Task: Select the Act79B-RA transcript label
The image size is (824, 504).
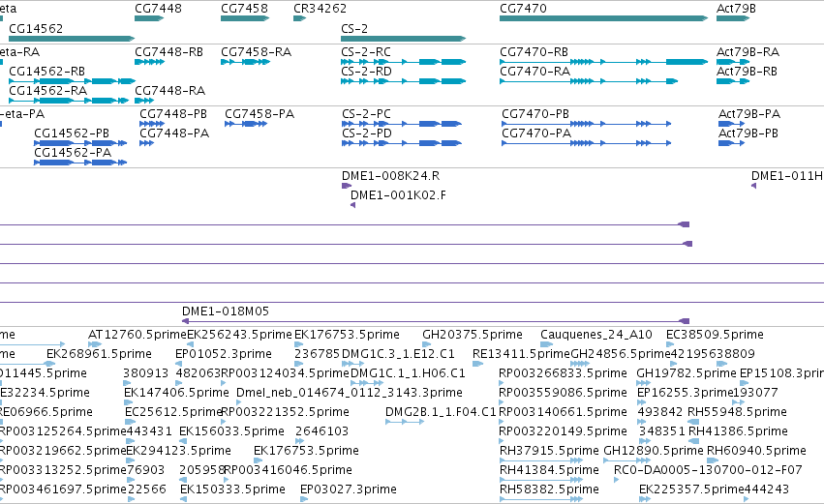Action: [x=748, y=52]
